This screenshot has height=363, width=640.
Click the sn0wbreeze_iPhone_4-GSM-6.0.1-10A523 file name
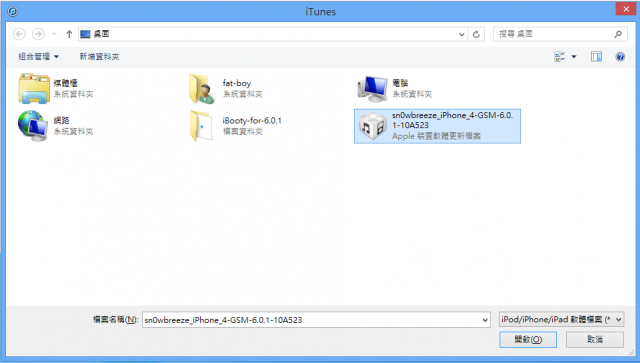coord(452,120)
